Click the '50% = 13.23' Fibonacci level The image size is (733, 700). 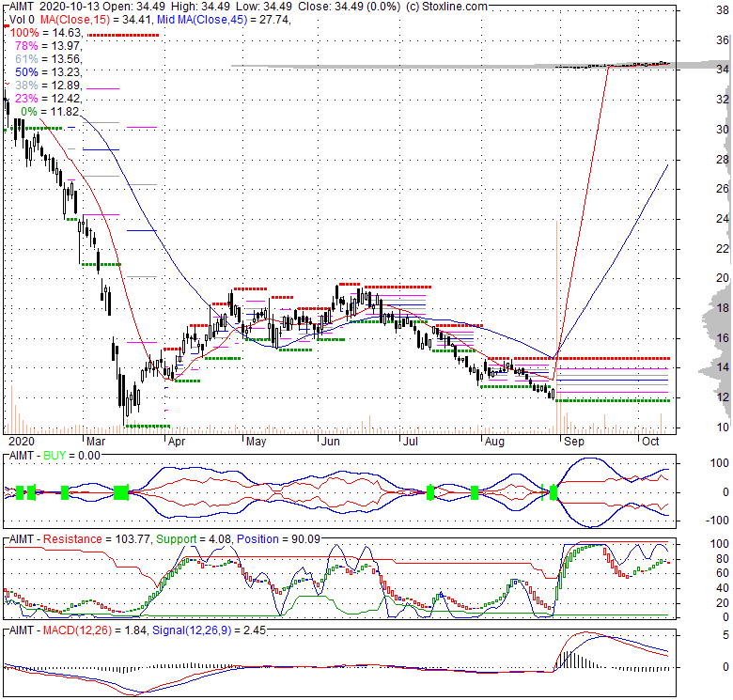click(49, 72)
